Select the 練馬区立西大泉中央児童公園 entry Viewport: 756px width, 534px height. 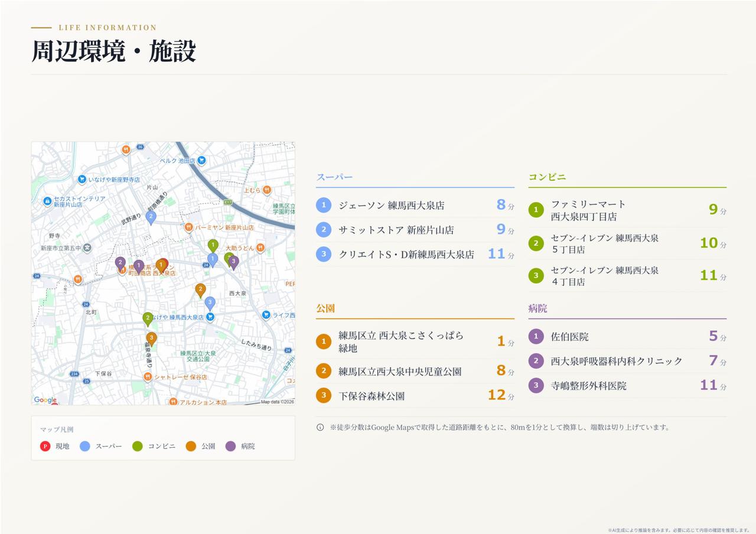(415, 371)
